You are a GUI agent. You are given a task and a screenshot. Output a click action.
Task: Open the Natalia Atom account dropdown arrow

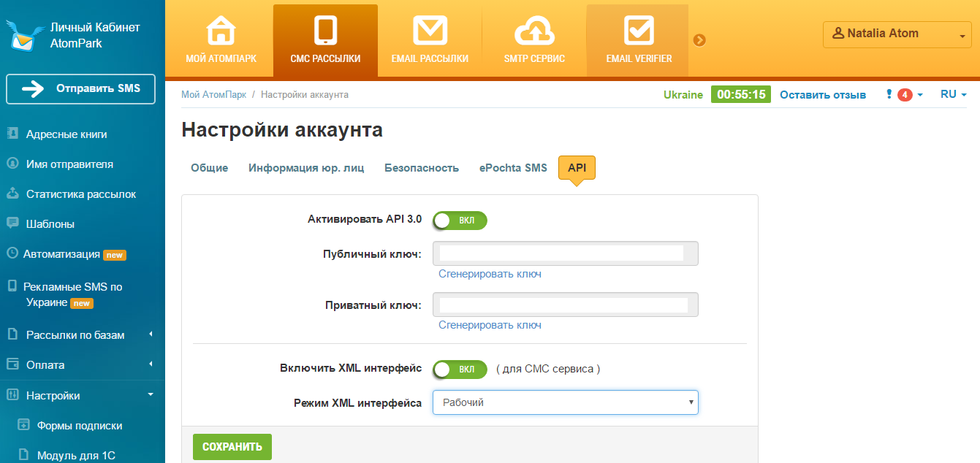click(x=962, y=35)
